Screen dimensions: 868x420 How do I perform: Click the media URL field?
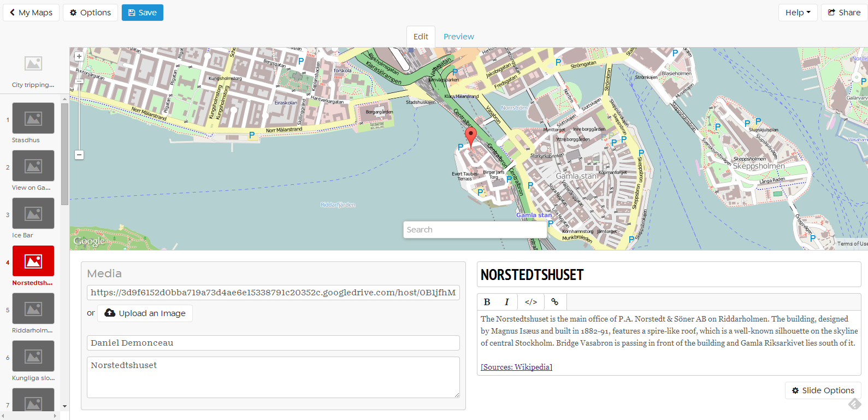point(273,293)
